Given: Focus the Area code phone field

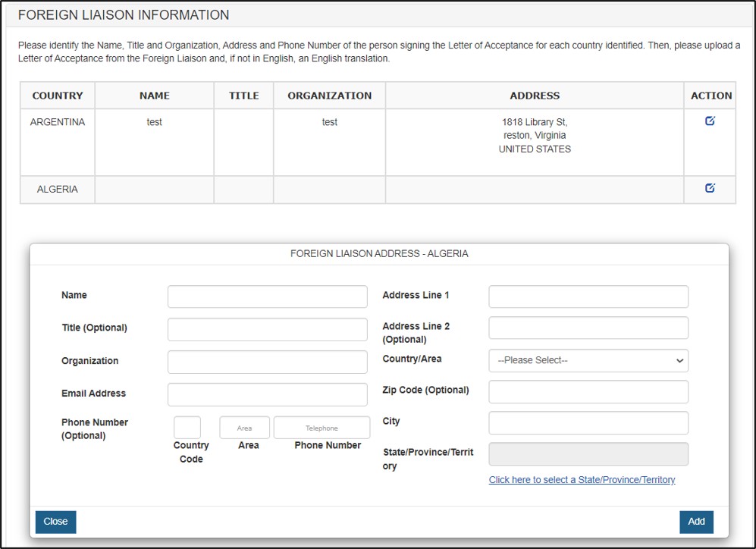Looking at the screenshot, I should point(244,428).
